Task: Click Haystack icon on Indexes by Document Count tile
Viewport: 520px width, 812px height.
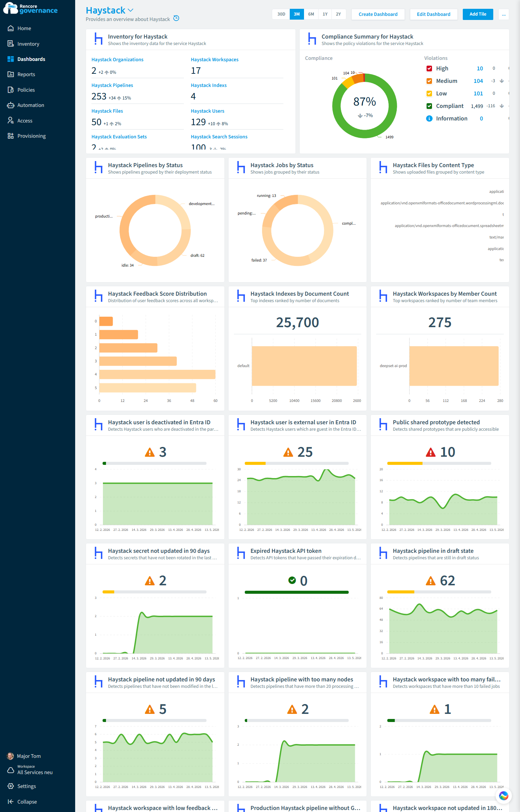Action: click(241, 296)
